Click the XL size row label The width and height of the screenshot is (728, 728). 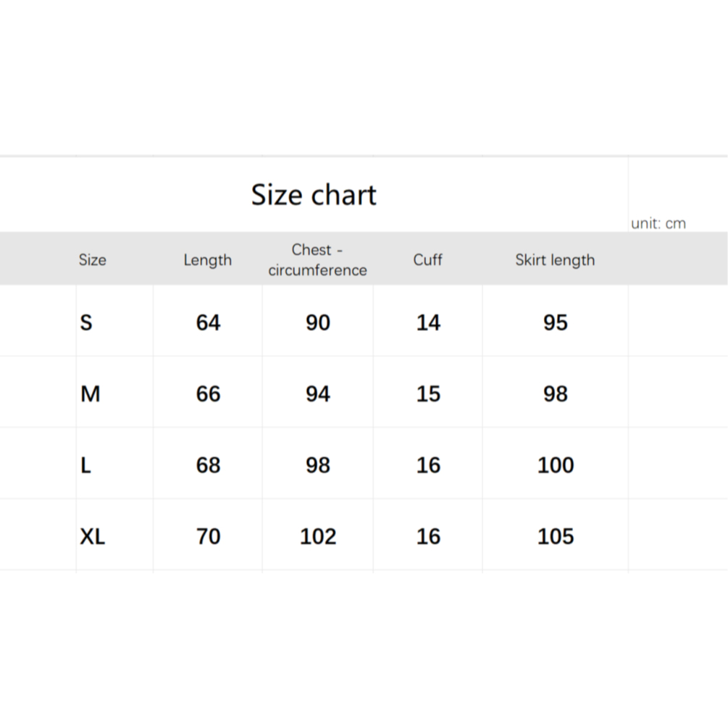coord(92,536)
